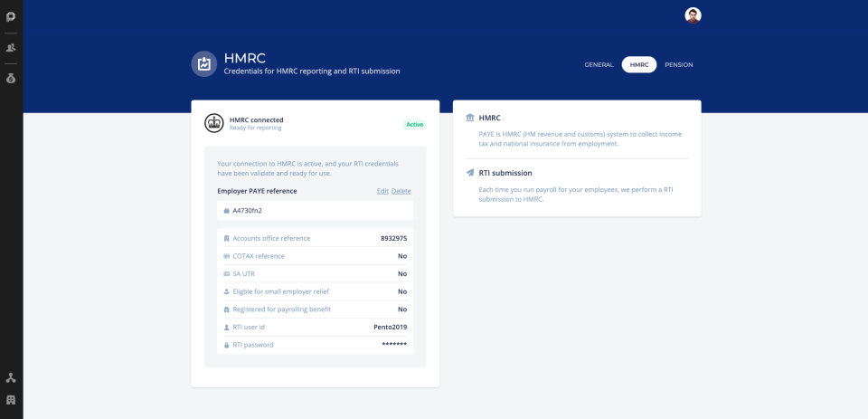Click the RTI password lock icon
The image size is (868, 419).
[226, 345]
